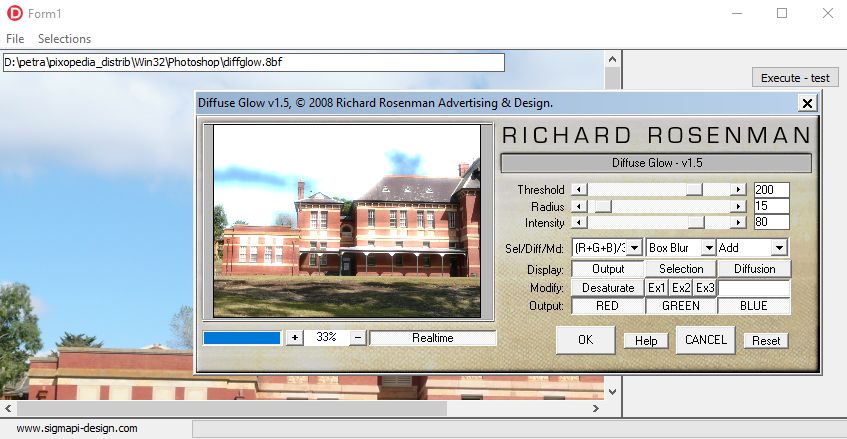Click the CANCEL button

[x=705, y=340]
